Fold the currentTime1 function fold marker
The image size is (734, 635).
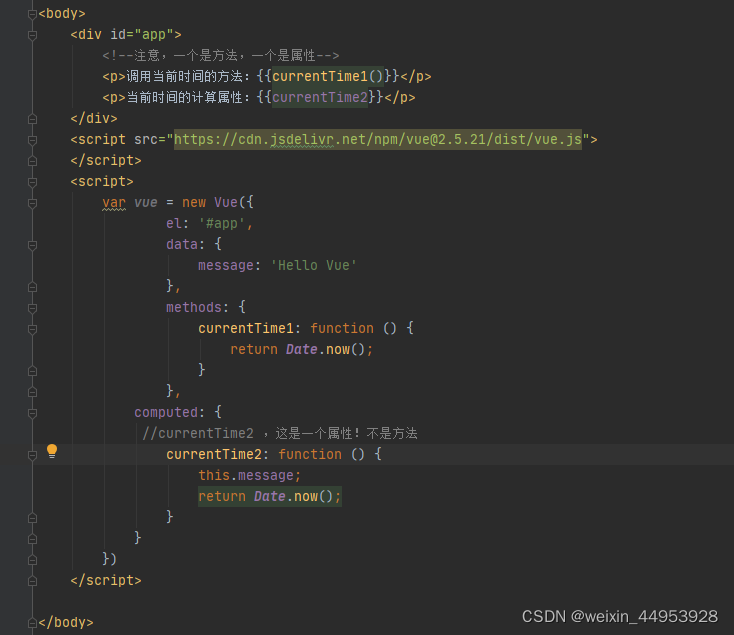(x=32, y=329)
